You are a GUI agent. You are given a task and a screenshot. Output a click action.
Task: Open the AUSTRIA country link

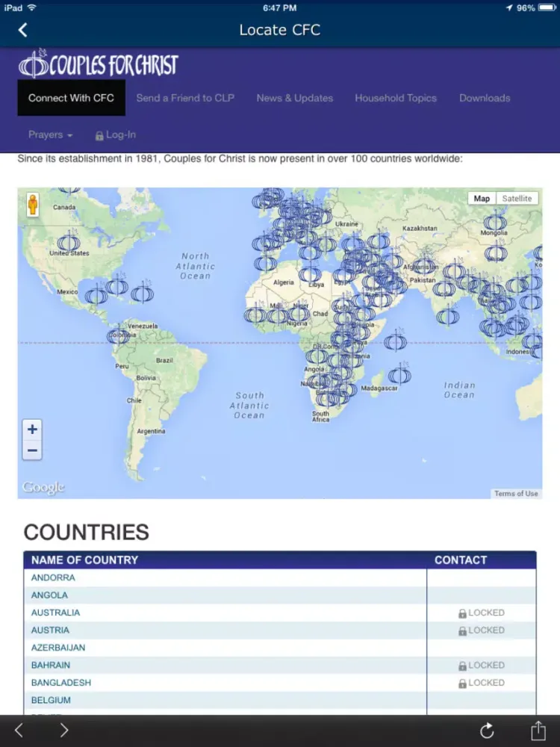(x=50, y=630)
